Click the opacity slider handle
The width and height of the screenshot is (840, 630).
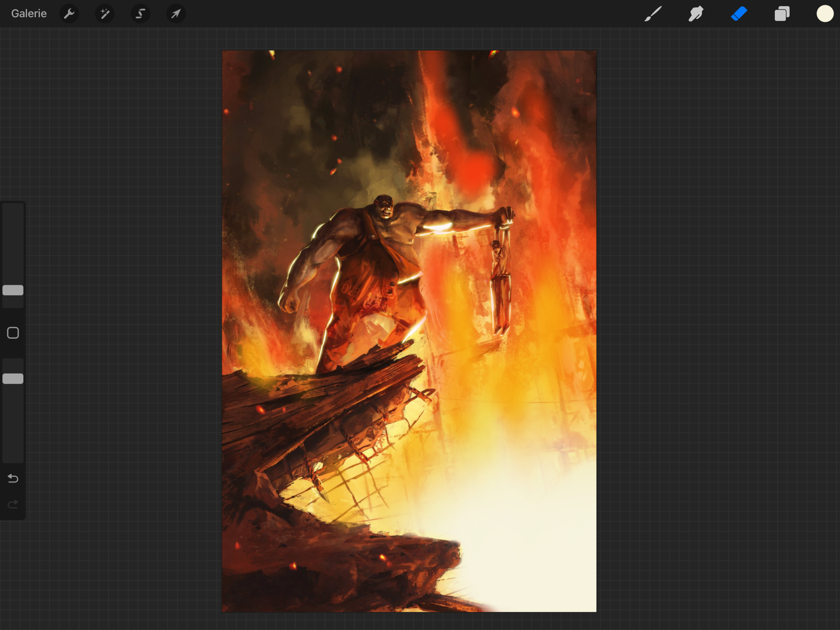tap(13, 379)
